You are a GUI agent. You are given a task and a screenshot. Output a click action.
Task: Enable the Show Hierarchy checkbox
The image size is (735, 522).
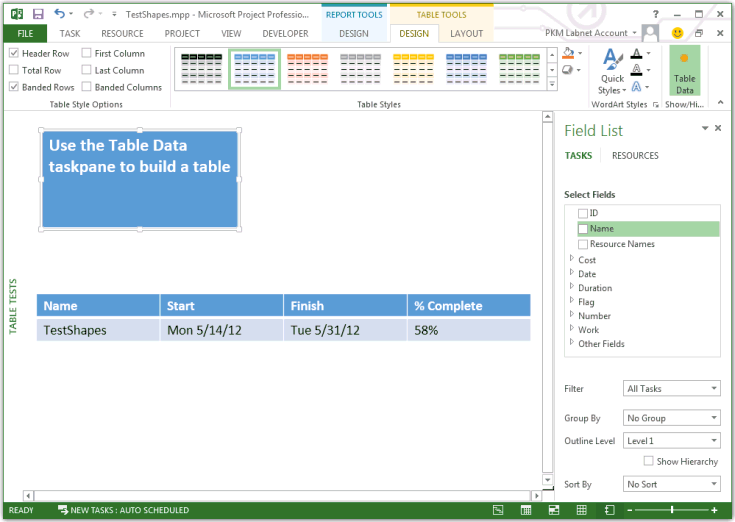pyautogui.click(x=648, y=461)
